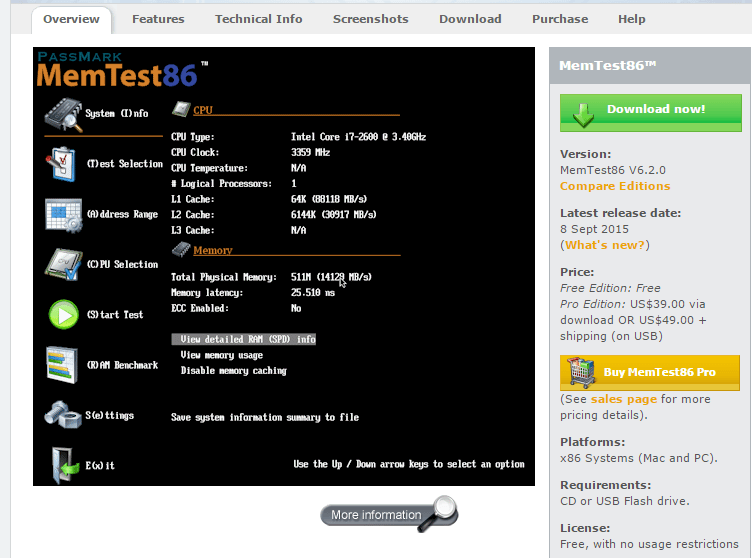Click the System (I)nfo label
Image resolution: width=752 pixels, height=558 pixels.
117,114
